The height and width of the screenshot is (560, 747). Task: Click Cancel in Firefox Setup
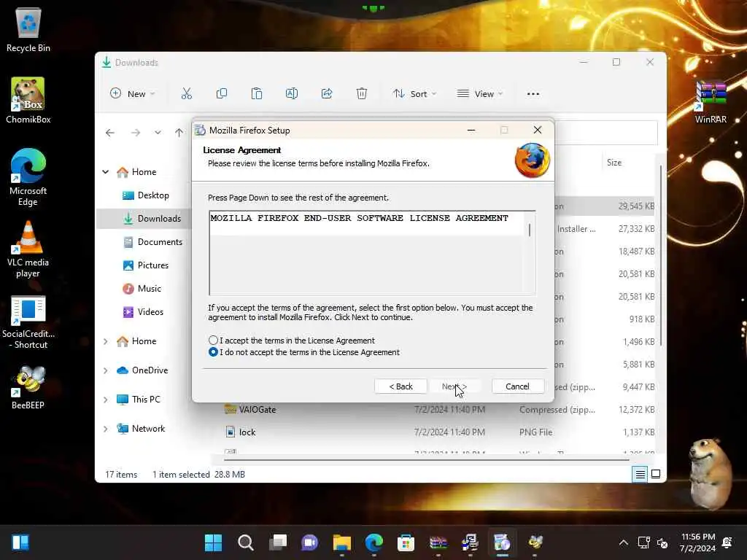[517, 386]
